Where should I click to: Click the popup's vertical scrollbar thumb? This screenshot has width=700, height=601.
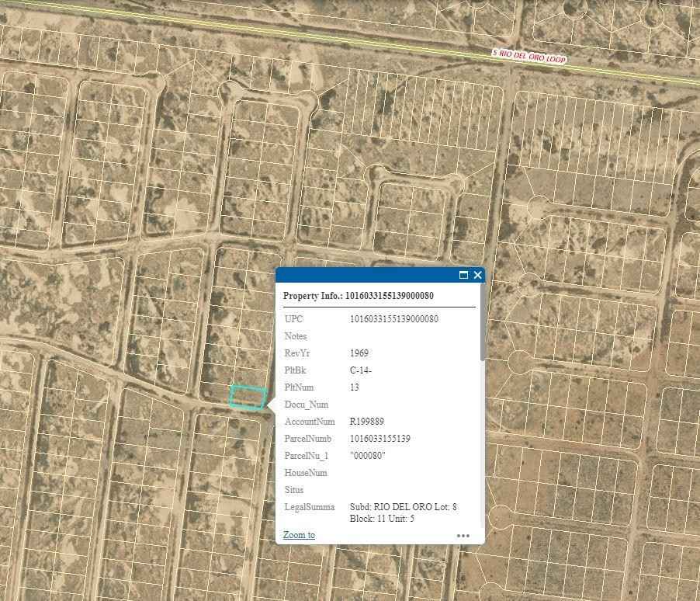click(x=483, y=321)
